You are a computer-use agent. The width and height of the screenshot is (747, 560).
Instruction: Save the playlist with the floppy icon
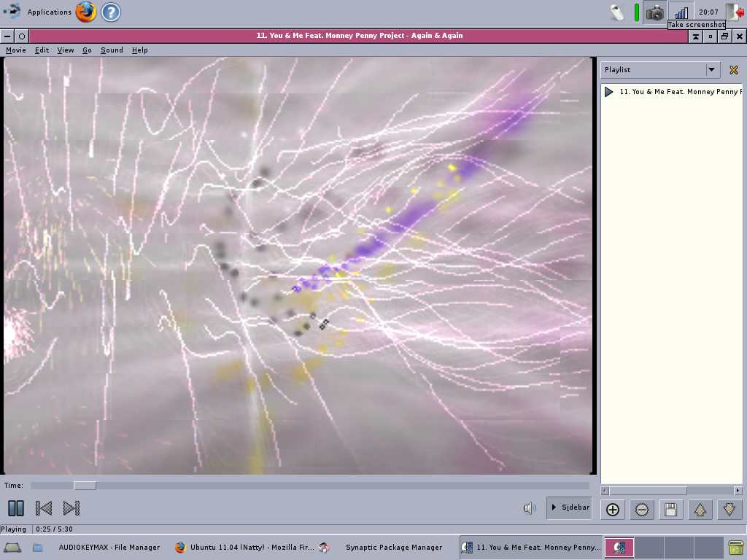(x=671, y=510)
